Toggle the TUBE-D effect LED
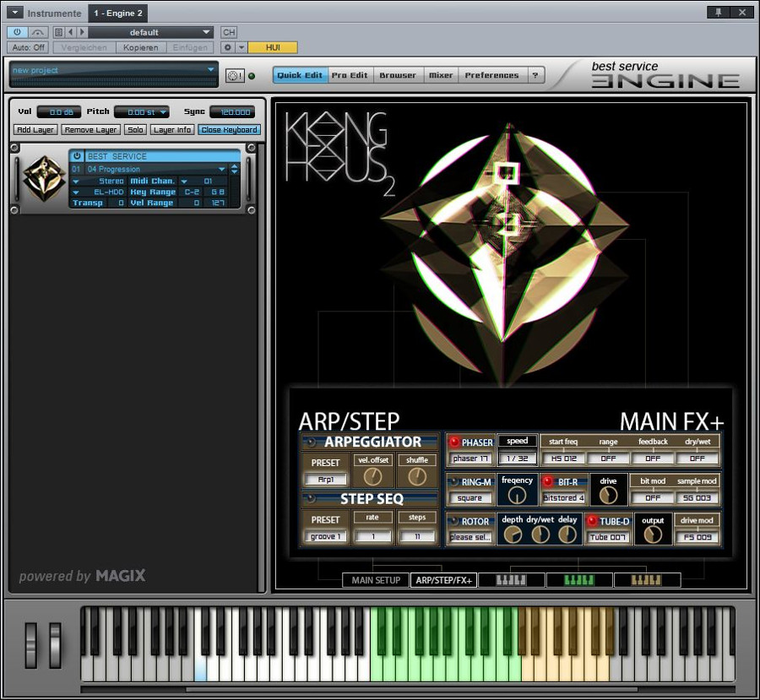The width and height of the screenshot is (760, 700). [x=592, y=521]
